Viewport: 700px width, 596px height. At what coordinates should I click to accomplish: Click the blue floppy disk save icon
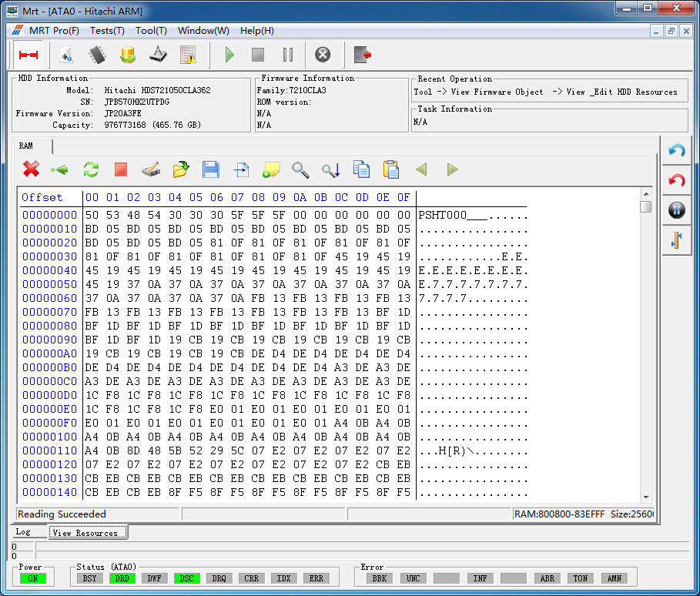(x=210, y=169)
